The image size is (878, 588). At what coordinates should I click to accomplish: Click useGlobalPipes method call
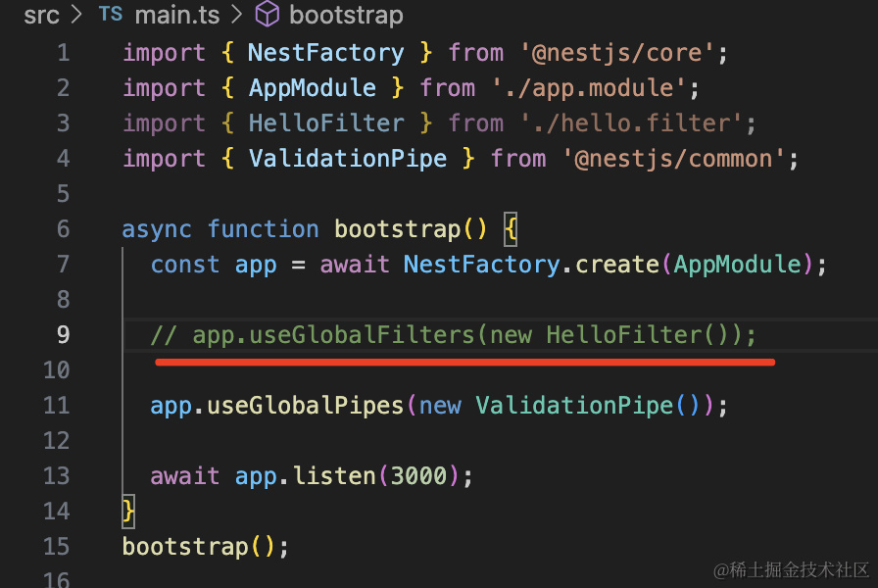tap(305, 406)
